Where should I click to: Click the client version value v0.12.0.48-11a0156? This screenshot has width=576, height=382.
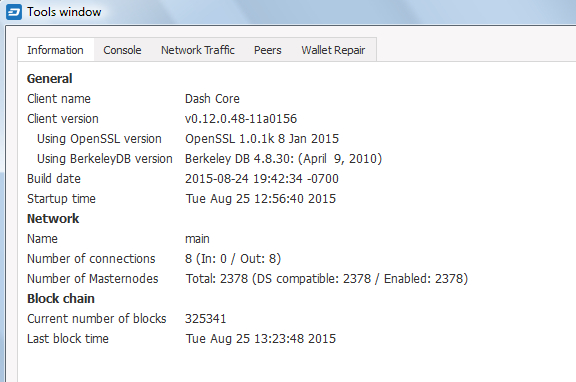(x=241, y=119)
